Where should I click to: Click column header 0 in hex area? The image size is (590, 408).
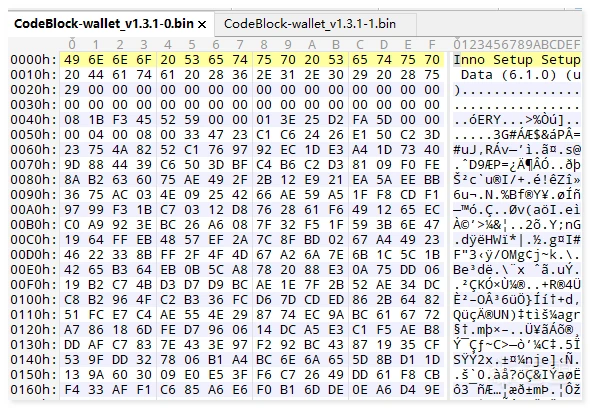[72, 45]
